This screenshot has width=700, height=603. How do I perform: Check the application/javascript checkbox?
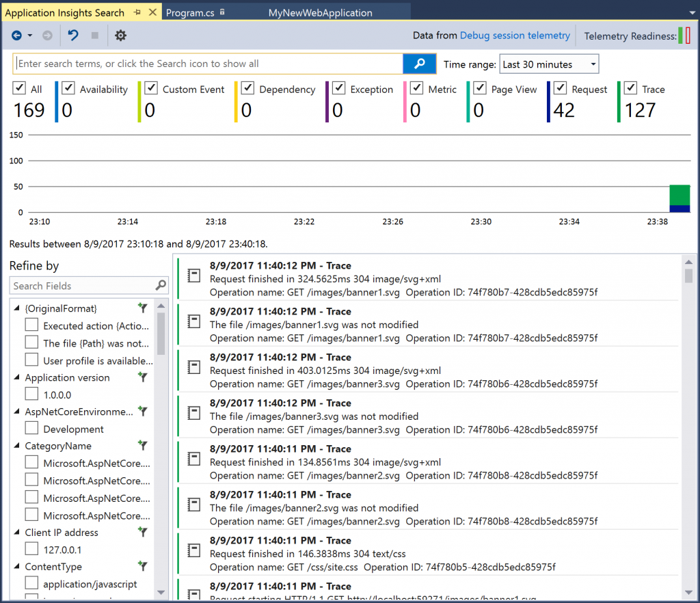pyautogui.click(x=31, y=583)
